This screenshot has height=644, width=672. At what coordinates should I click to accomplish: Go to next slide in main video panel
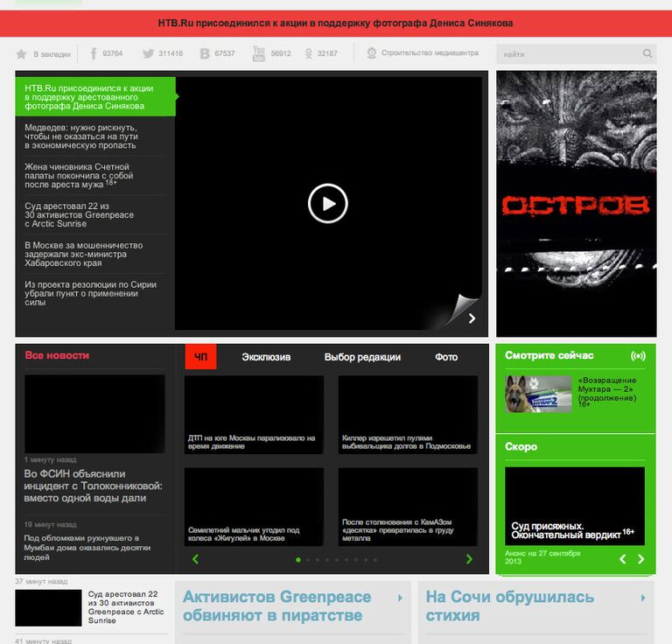[x=472, y=318]
